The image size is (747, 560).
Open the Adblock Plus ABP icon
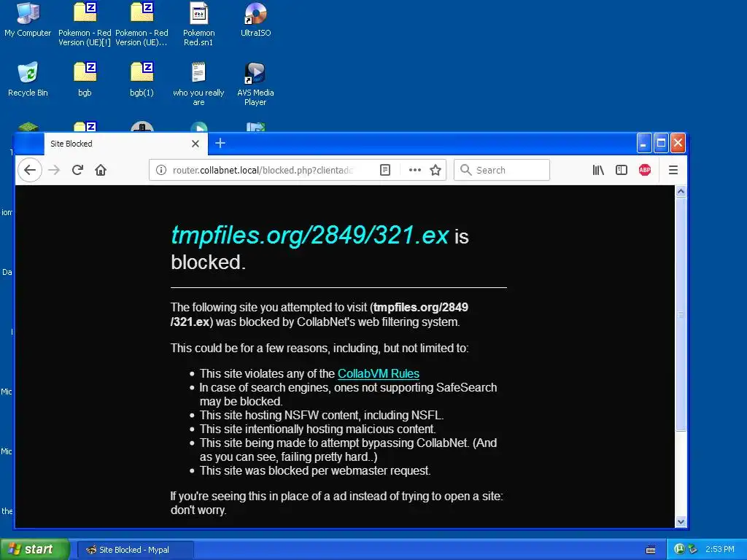coord(645,170)
